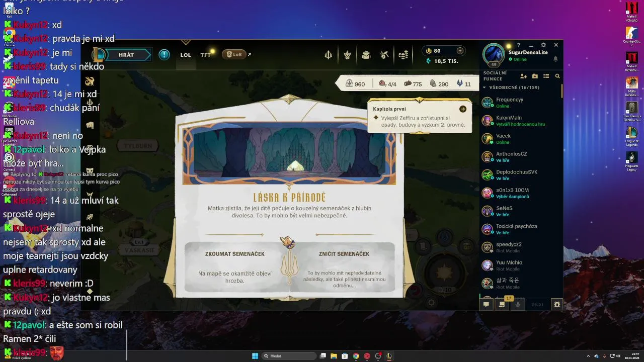
Task: Open the crafting hammer icon
Action: click(x=385, y=55)
